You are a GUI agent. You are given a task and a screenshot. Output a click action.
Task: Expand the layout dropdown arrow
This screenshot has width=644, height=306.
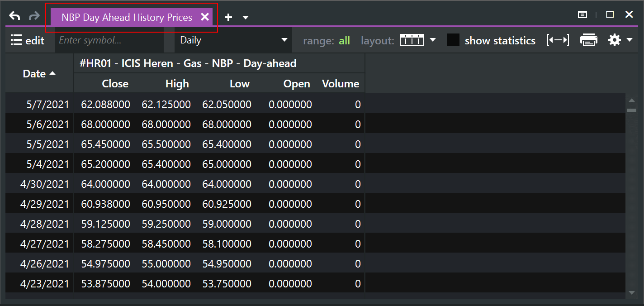tap(433, 40)
